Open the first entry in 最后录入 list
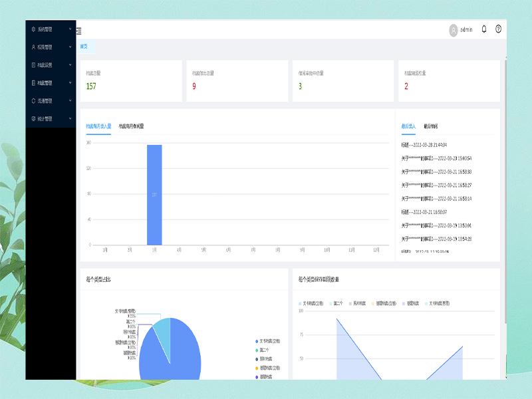 click(x=424, y=144)
